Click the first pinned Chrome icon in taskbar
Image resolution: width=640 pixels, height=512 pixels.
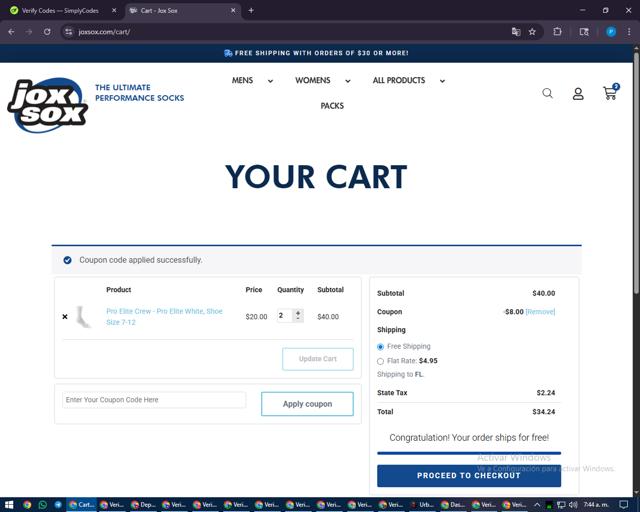[27, 505]
